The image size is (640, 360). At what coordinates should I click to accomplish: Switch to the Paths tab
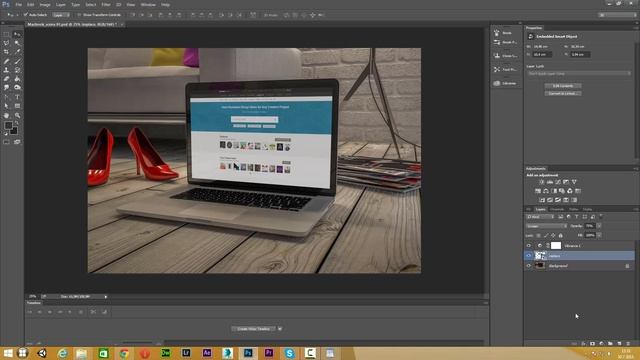click(x=573, y=209)
